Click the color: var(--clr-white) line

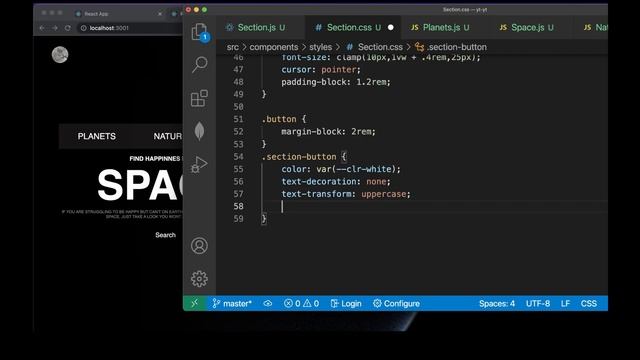[x=341, y=169]
